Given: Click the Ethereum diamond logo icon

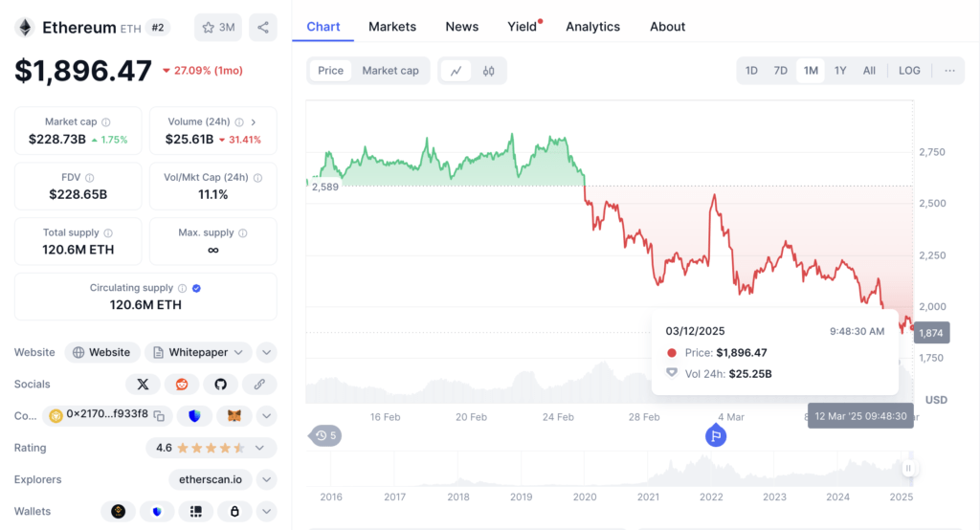Looking at the screenshot, I should tap(25, 28).
